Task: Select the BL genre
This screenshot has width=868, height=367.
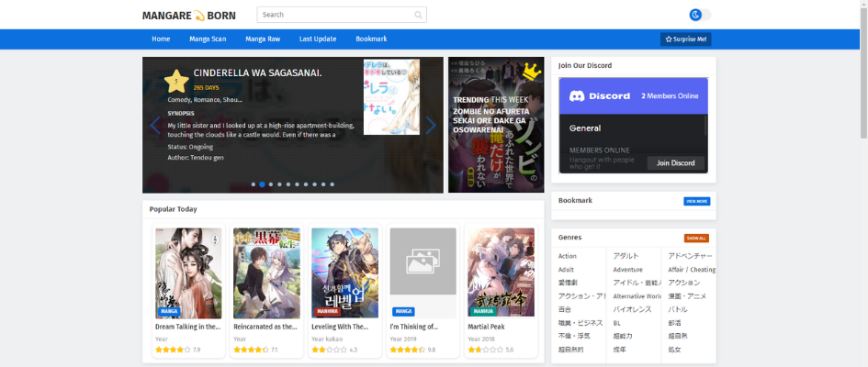Action: 616,323
